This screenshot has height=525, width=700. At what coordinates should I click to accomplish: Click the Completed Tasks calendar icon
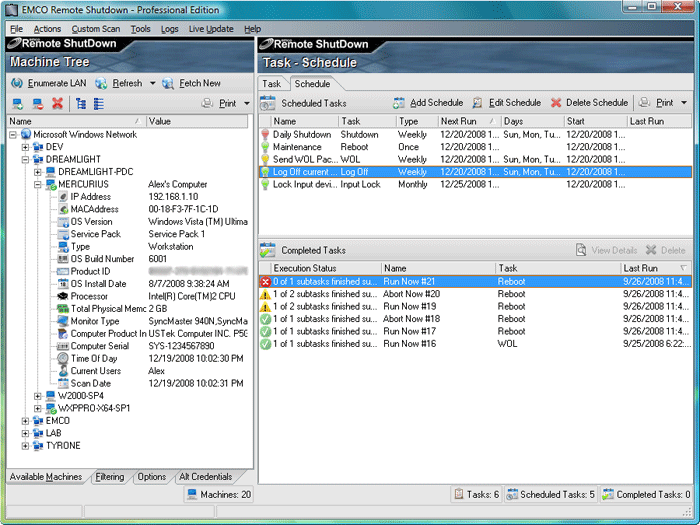click(267, 250)
